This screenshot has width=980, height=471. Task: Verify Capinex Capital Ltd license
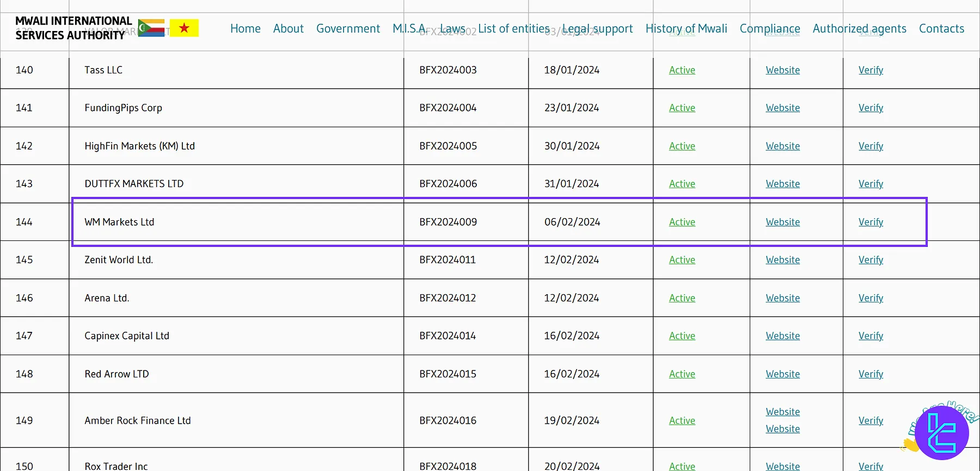pyautogui.click(x=871, y=336)
